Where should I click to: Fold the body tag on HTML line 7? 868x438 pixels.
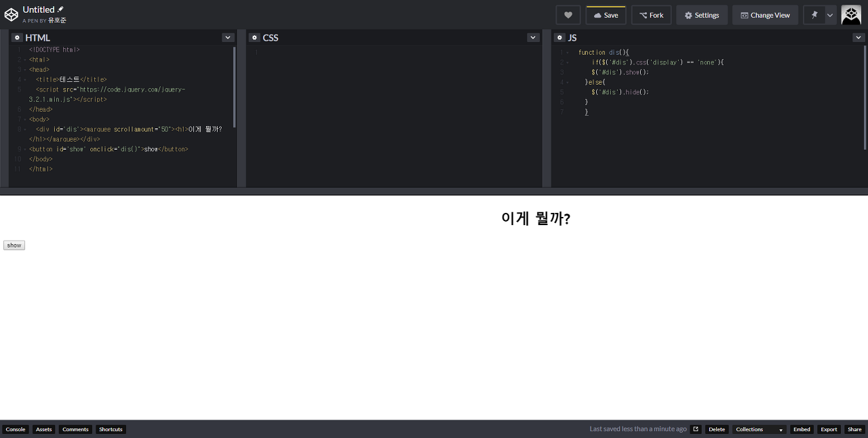pos(24,119)
